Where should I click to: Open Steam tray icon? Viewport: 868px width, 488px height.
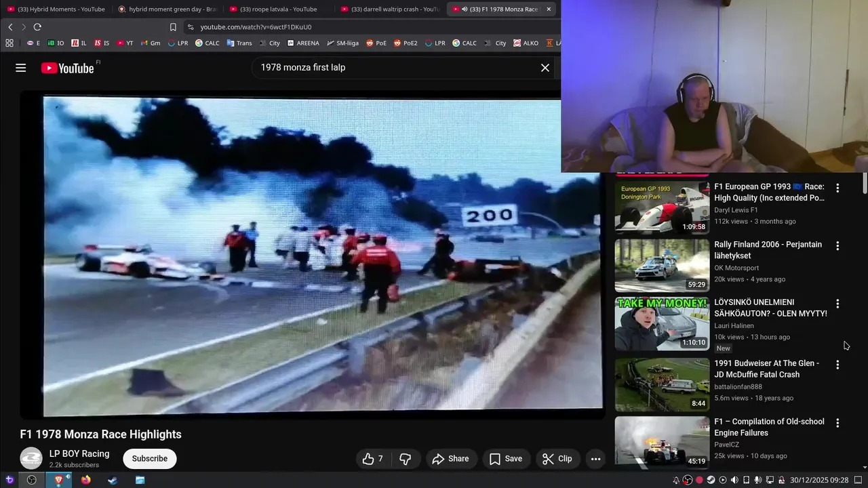click(x=711, y=480)
